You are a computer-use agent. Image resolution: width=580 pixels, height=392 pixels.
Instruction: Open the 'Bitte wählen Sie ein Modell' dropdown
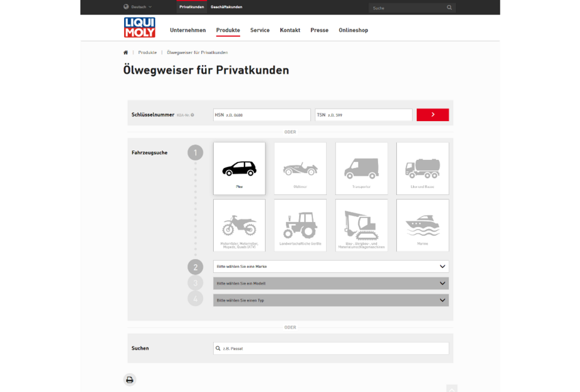pos(330,283)
